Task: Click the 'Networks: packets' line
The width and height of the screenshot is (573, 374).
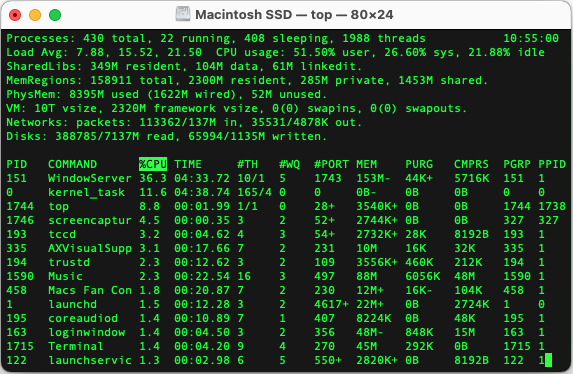Action: [184, 122]
